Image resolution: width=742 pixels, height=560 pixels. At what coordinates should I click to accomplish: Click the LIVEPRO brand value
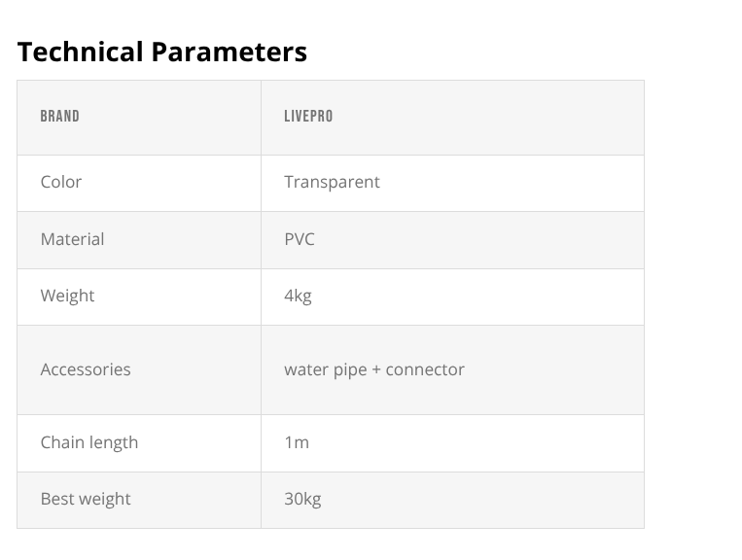(x=308, y=117)
